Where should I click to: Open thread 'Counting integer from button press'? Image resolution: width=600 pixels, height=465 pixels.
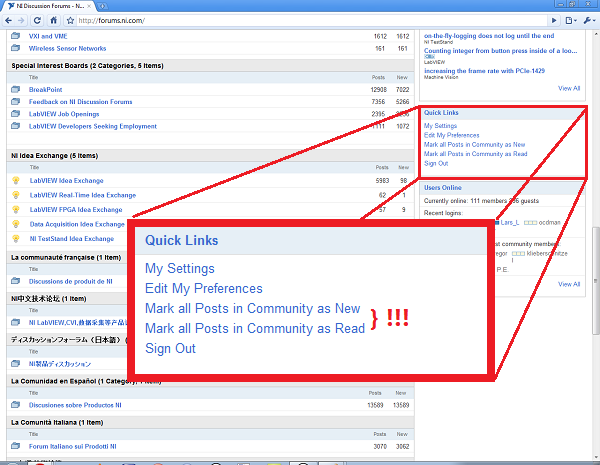coord(501,51)
